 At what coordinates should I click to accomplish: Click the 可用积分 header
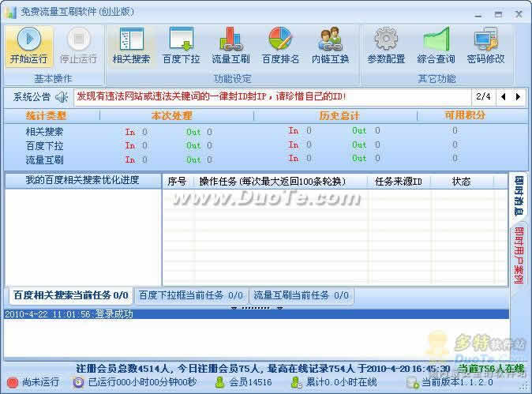(465, 115)
